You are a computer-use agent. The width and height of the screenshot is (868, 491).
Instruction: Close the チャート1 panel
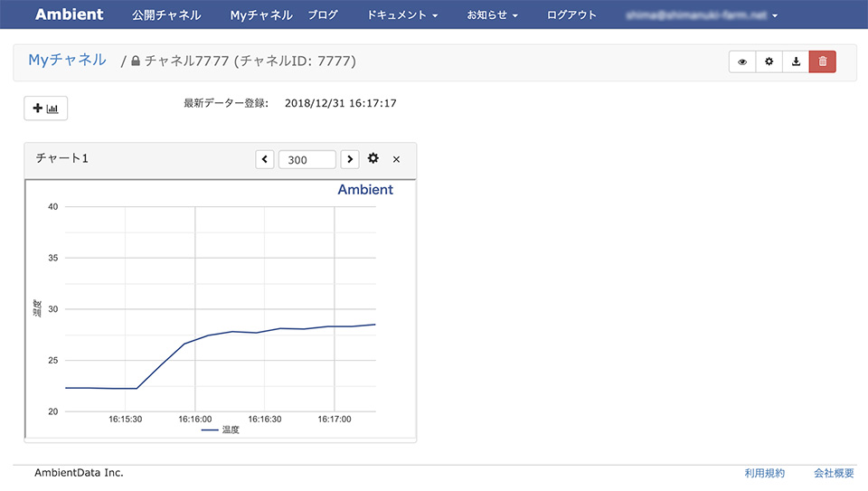pos(396,159)
